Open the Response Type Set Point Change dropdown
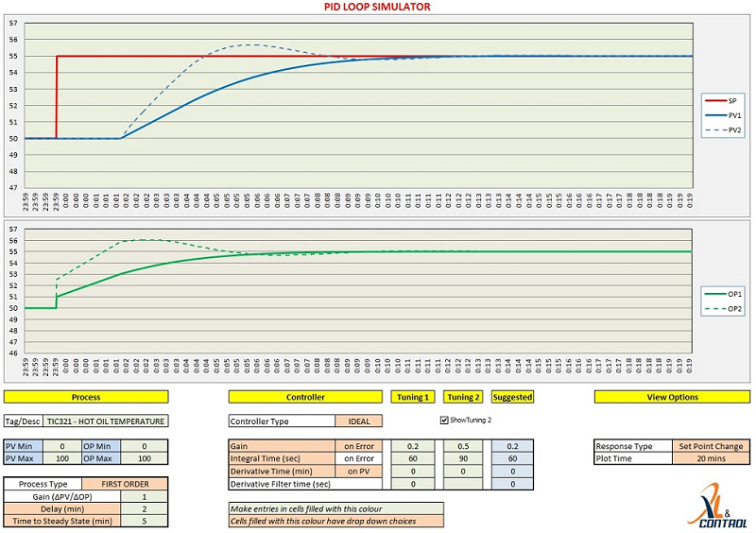This screenshot has width=756, height=533. [x=711, y=446]
